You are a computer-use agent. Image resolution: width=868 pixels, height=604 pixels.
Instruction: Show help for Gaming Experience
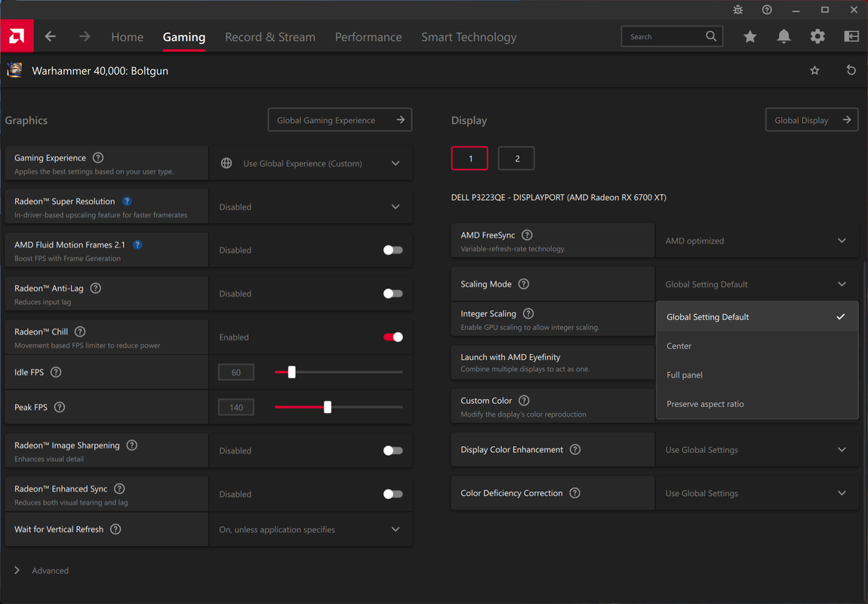[98, 158]
